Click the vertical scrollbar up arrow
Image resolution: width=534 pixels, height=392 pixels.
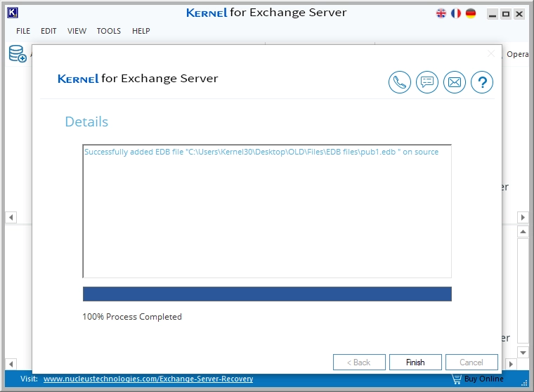tap(523, 232)
